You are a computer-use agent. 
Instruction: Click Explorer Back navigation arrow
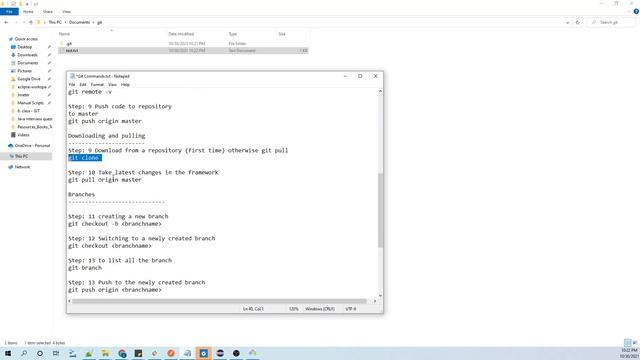point(6,22)
